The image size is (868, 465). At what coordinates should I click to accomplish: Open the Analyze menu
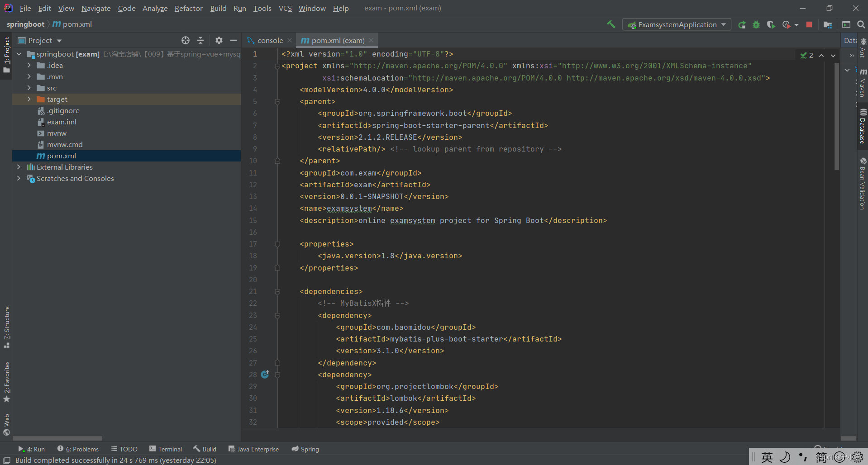click(155, 8)
